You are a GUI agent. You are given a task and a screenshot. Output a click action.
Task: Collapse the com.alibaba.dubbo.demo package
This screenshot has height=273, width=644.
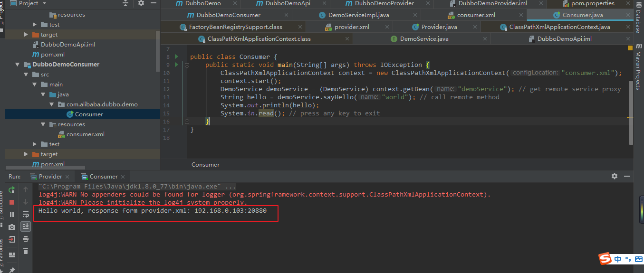pos(52,104)
